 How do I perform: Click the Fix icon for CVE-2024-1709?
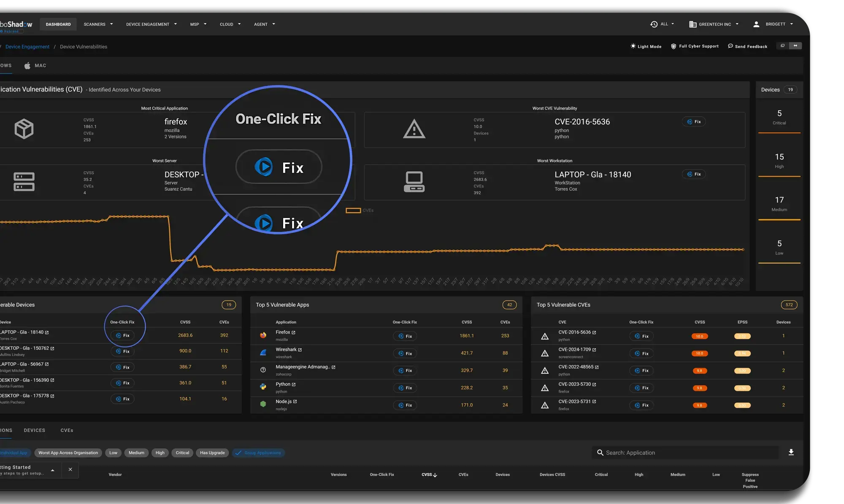(x=642, y=352)
